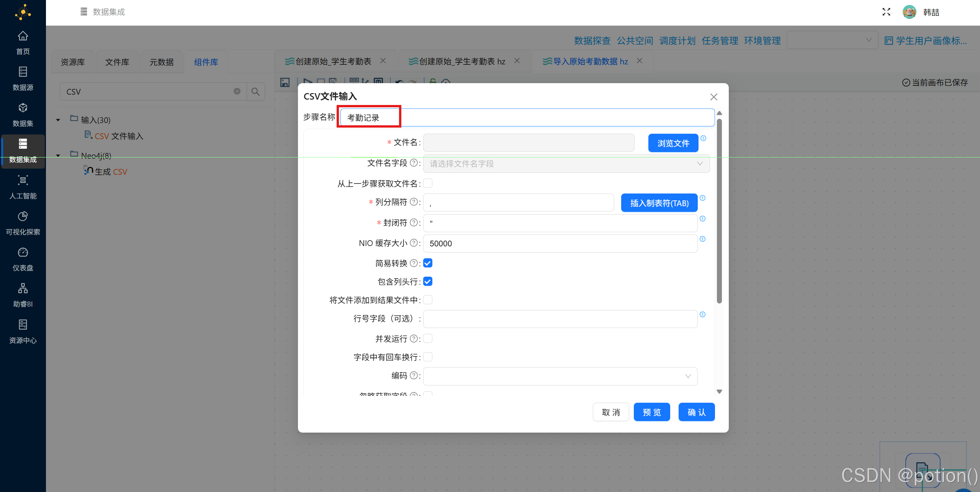Toggle the menu collapse icon beside 数据集成
Screen dimensions: 980x492
tap(84, 12)
